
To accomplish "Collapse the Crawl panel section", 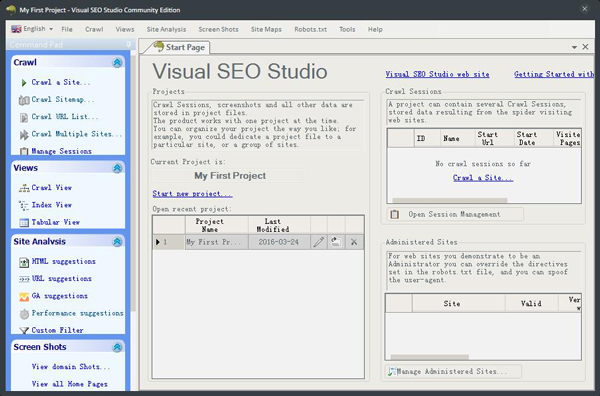I will pos(117,62).
